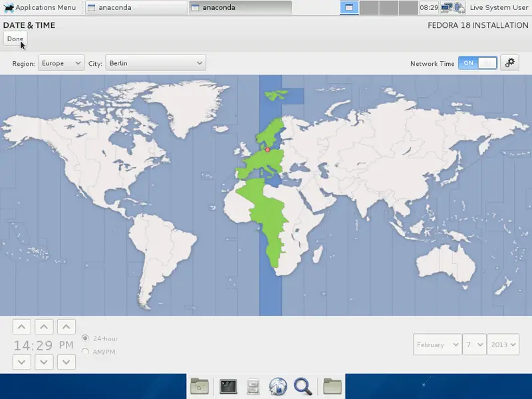This screenshot has width=532, height=399.
Task: Click the Live System User menu
Action: pos(498,7)
